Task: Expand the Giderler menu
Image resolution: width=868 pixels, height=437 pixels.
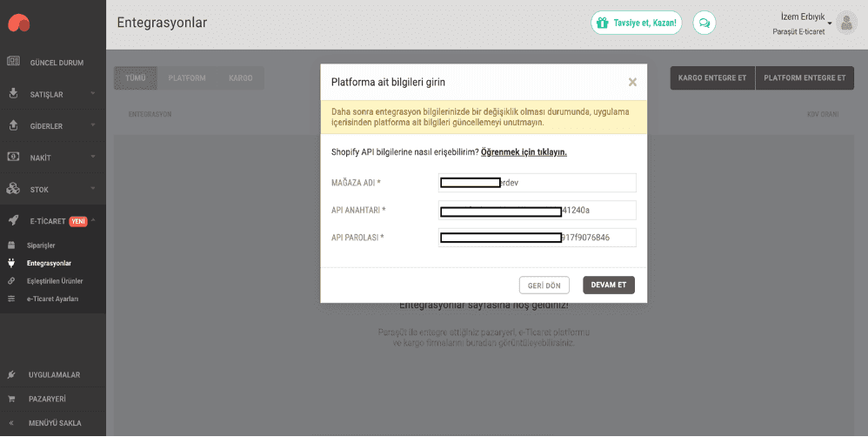Action: pos(52,126)
